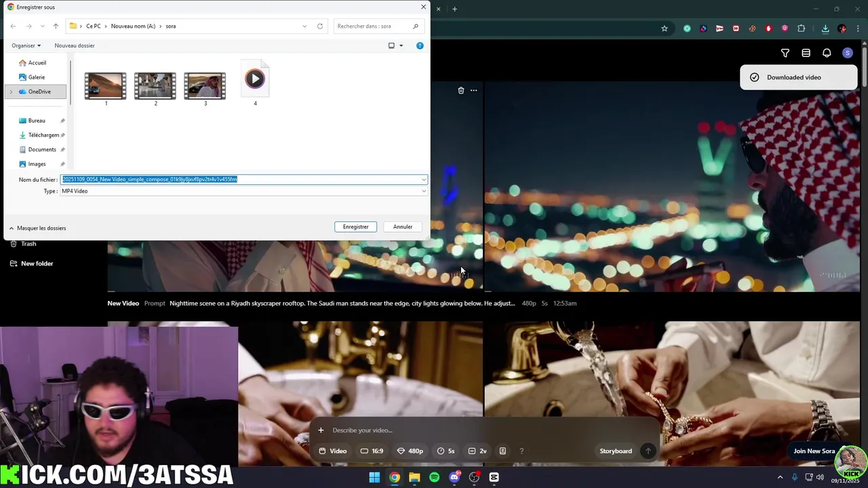
Task: Open the presets icon in prompt bar
Action: 502,451
